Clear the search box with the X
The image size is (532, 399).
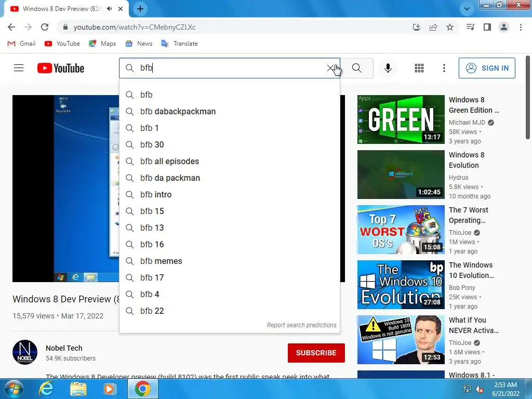[330, 68]
